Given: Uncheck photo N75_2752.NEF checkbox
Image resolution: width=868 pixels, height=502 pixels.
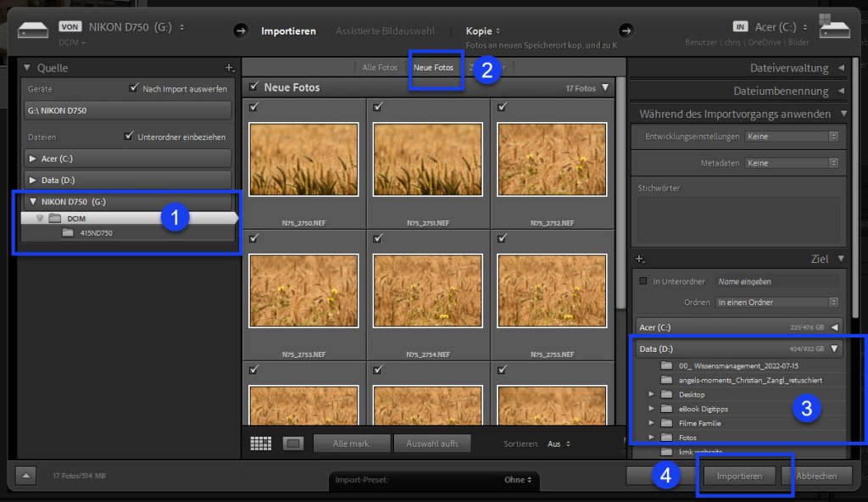Looking at the screenshot, I should [x=502, y=106].
